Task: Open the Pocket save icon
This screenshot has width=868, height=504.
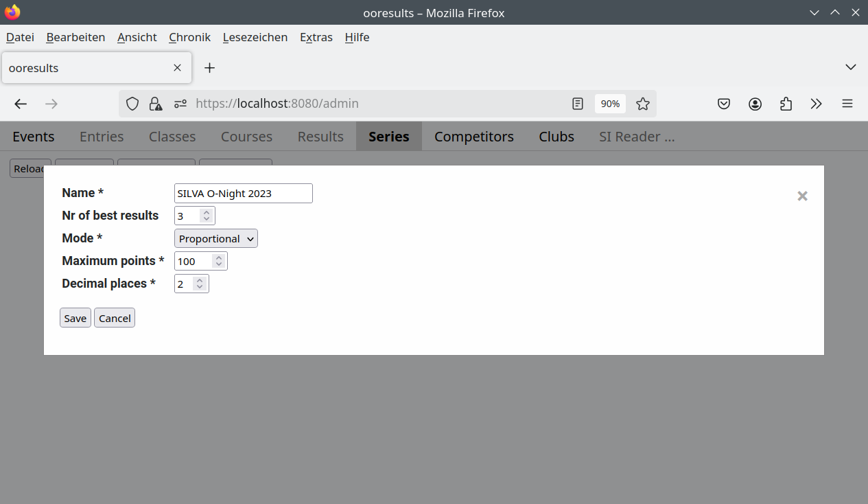Action: point(724,104)
